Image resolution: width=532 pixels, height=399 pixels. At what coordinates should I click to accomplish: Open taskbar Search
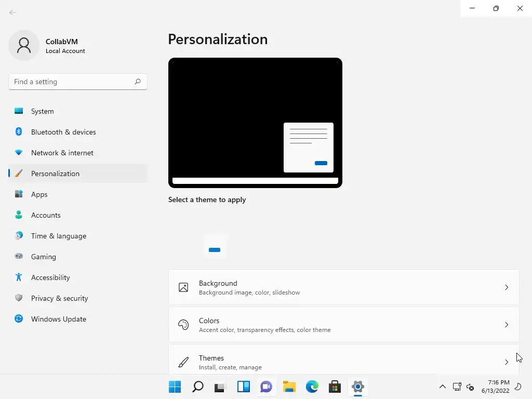click(x=198, y=387)
